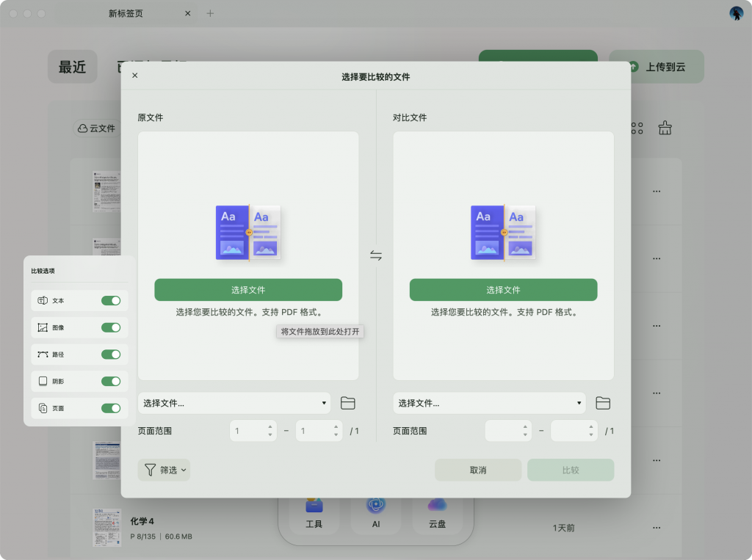Click the cloud files 云文件 chip
The width and height of the screenshot is (752, 560).
pyautogui.click(x=96, y=128)
